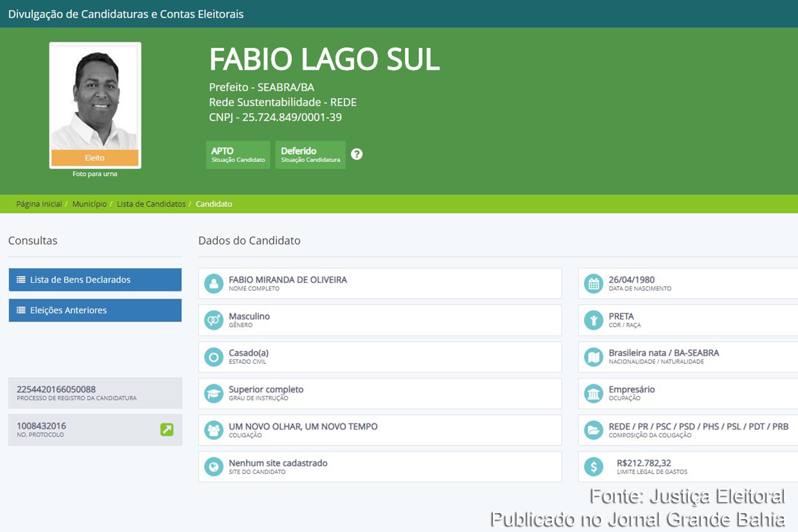Click the help question mark icon
The width and height of the screenshot is (798, 532).
point(356,154)
